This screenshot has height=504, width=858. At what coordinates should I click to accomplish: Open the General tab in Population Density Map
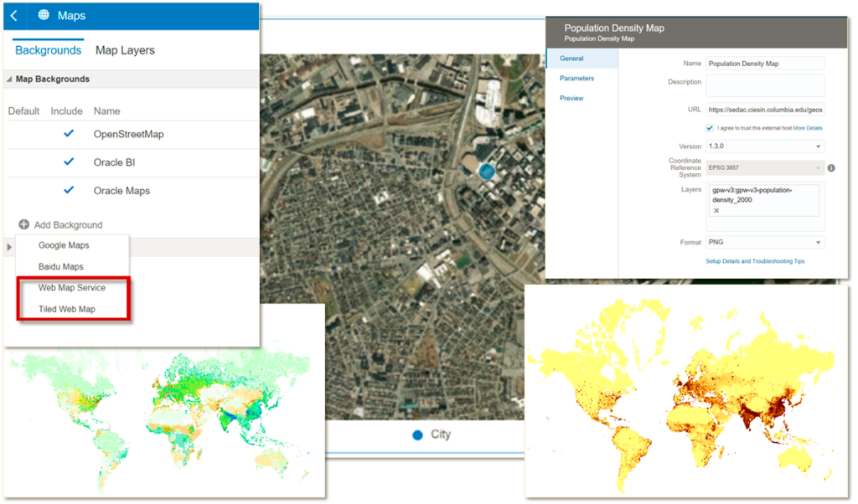tap(583, 59)
